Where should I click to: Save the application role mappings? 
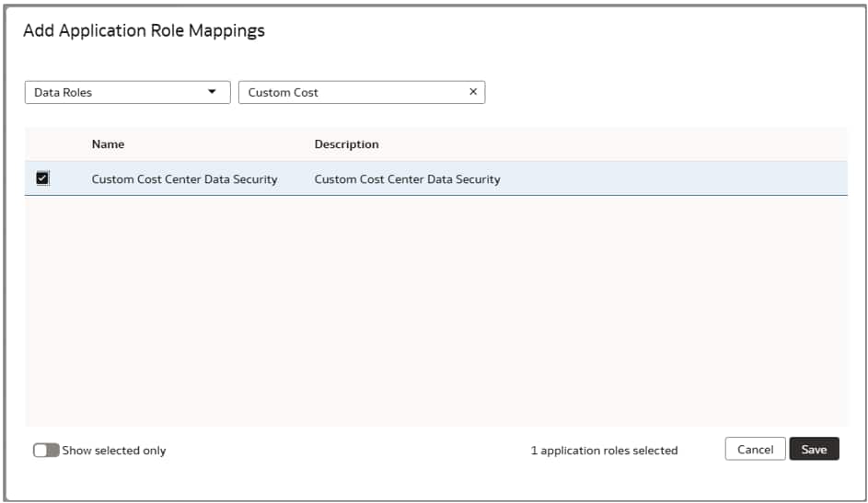814,449
